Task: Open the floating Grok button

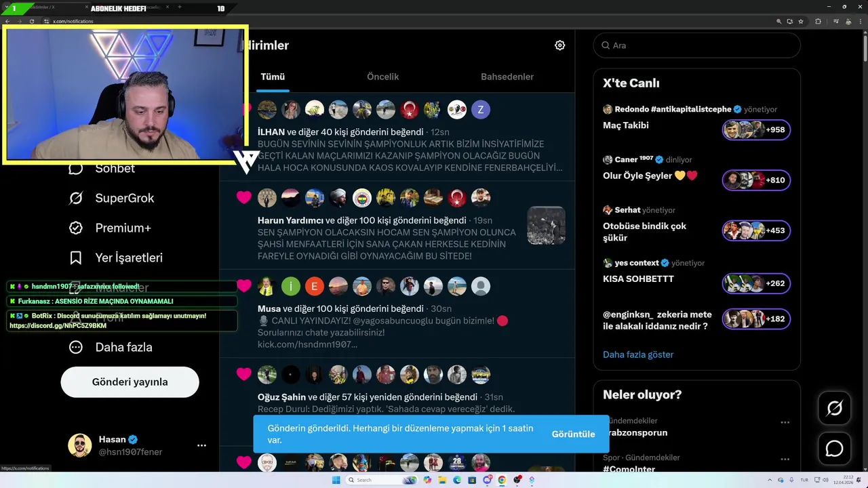Action: click(834, 408)
